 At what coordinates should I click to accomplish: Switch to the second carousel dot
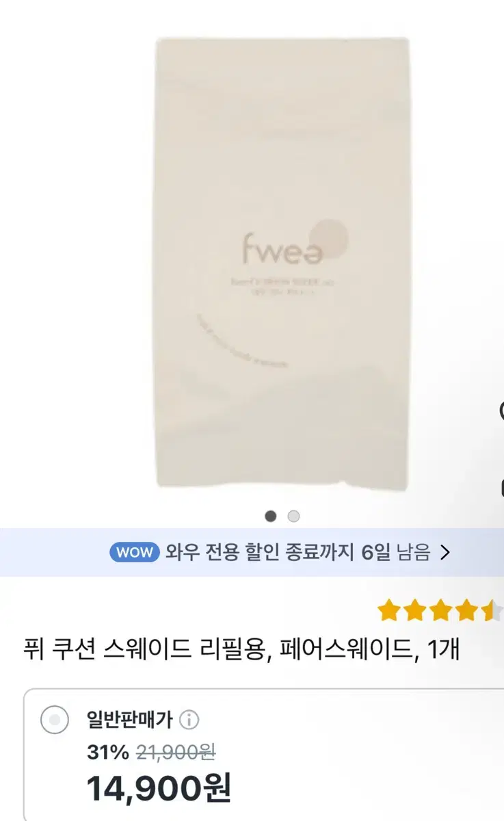(293, 516)
